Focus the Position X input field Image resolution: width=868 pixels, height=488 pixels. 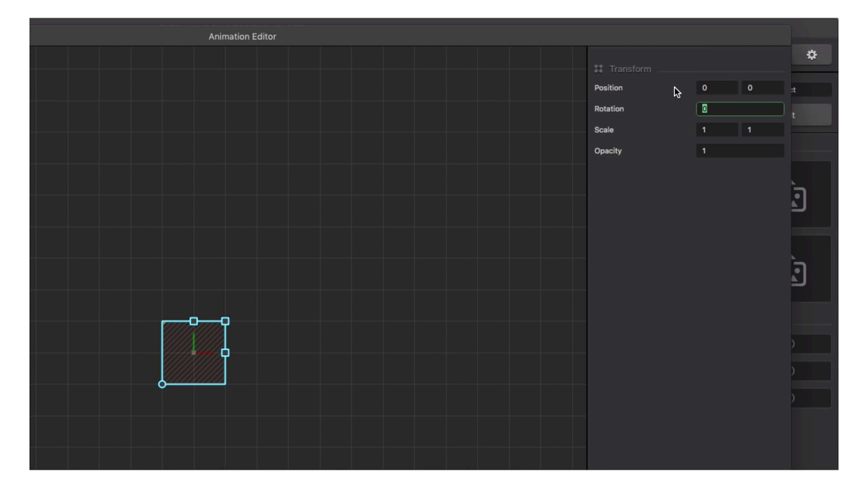coord(717,88)
